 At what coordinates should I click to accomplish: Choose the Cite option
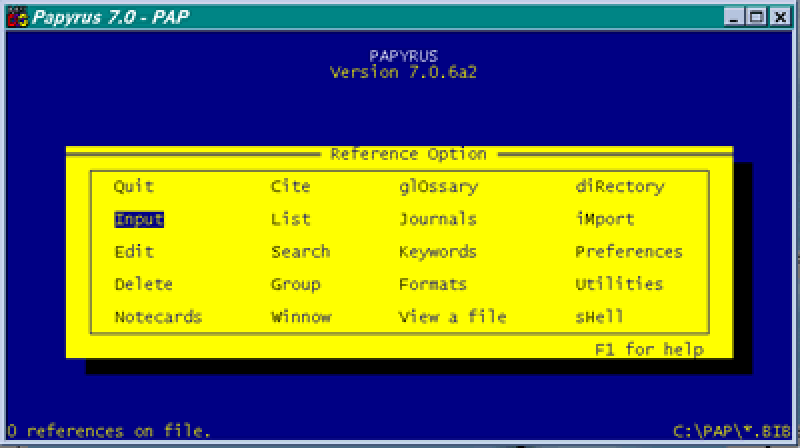click(x=290, y=186)
